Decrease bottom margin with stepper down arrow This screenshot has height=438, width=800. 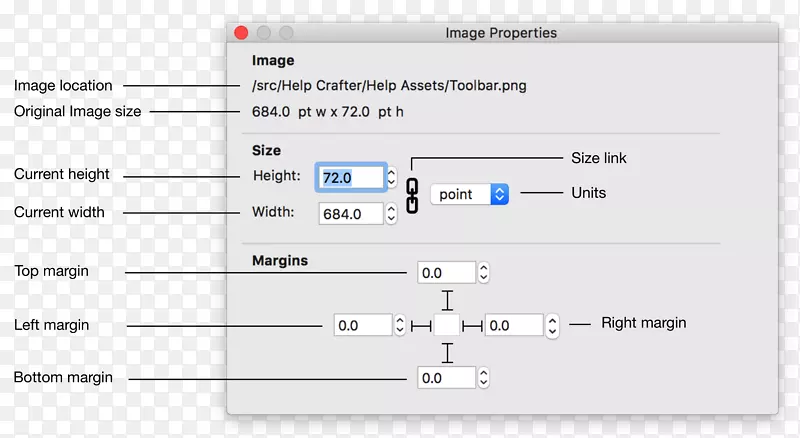(x=484, y=383)
